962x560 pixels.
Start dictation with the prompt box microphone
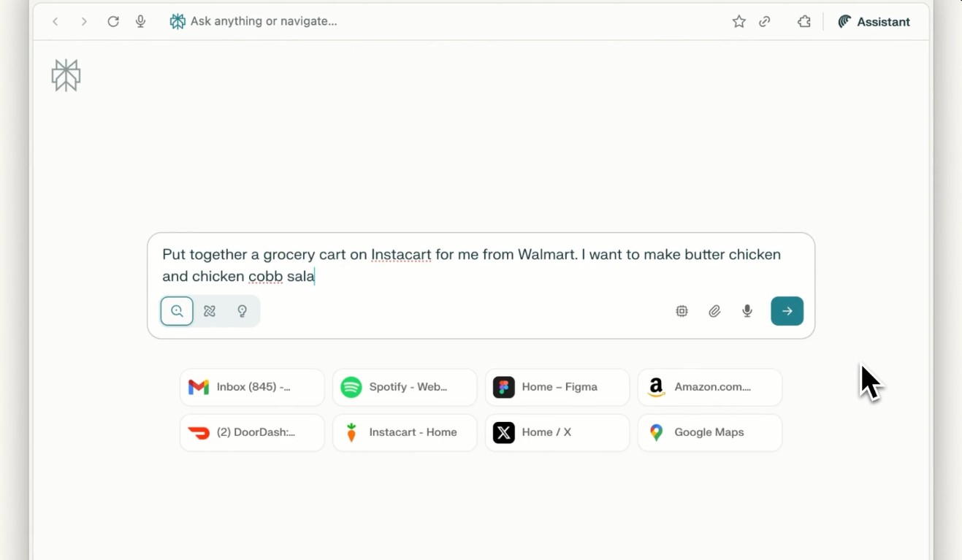(747, 311)
